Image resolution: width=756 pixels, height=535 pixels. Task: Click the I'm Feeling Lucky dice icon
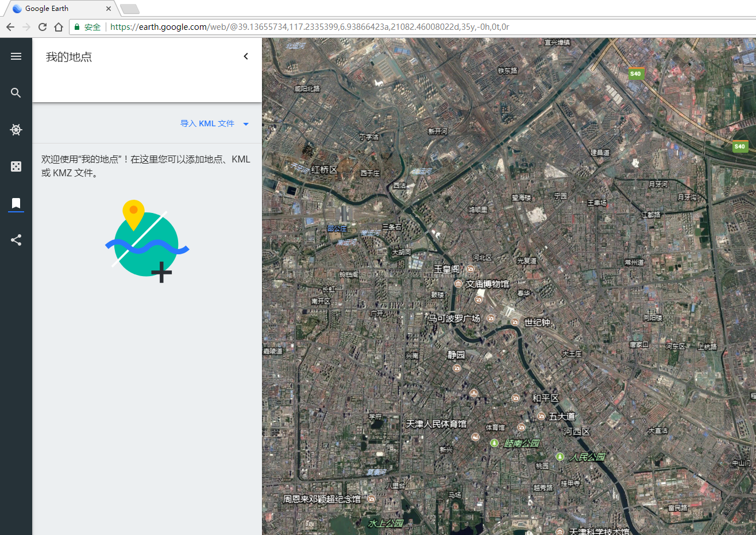click(x=16, y=166)
